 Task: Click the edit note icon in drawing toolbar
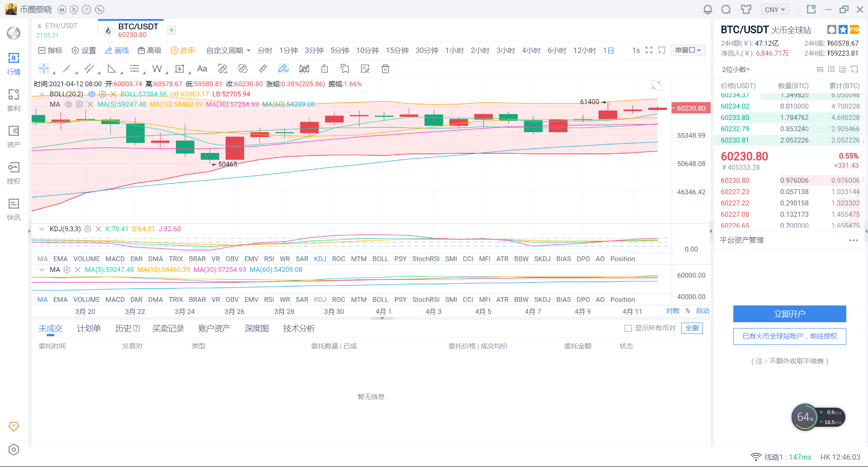pyautogui.click(x=365, y=69)
